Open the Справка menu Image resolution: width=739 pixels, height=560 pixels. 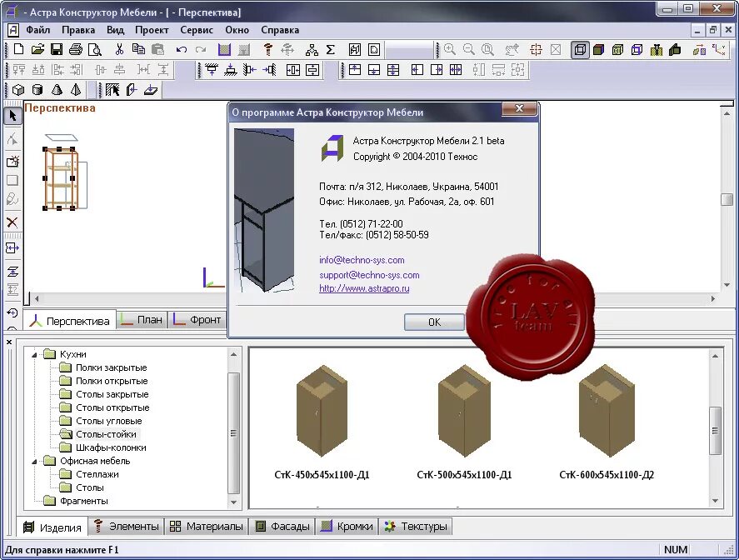pos(280,30)
